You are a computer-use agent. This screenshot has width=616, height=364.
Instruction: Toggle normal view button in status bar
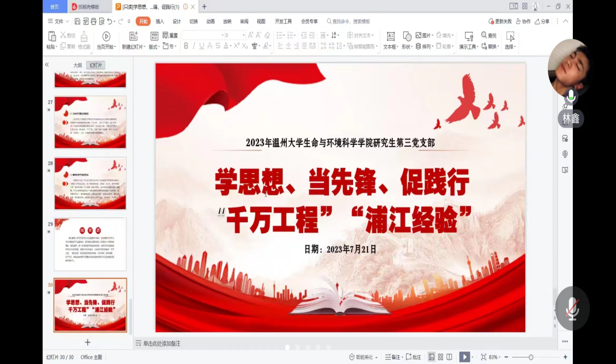point(432,357)
